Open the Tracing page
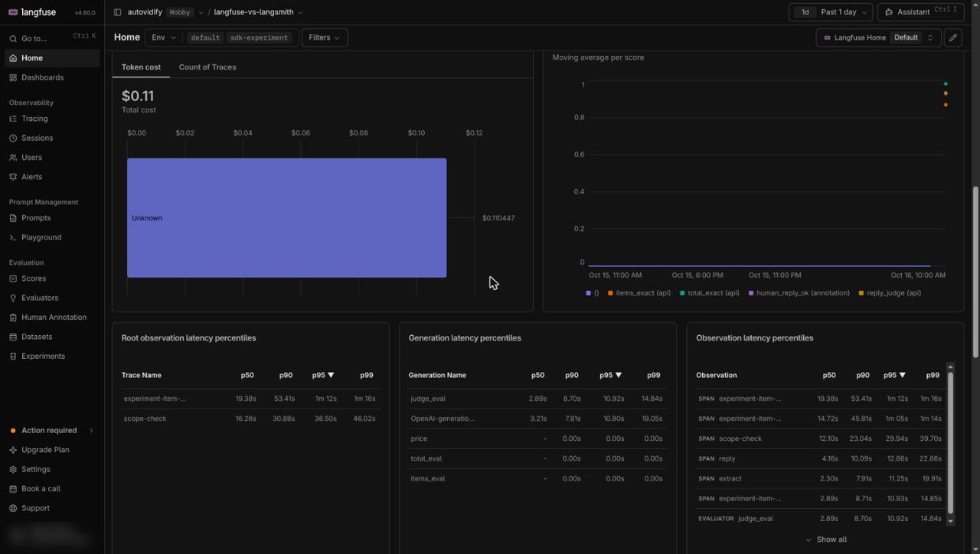The image size is (980, 554). click(x=52, y=119)
